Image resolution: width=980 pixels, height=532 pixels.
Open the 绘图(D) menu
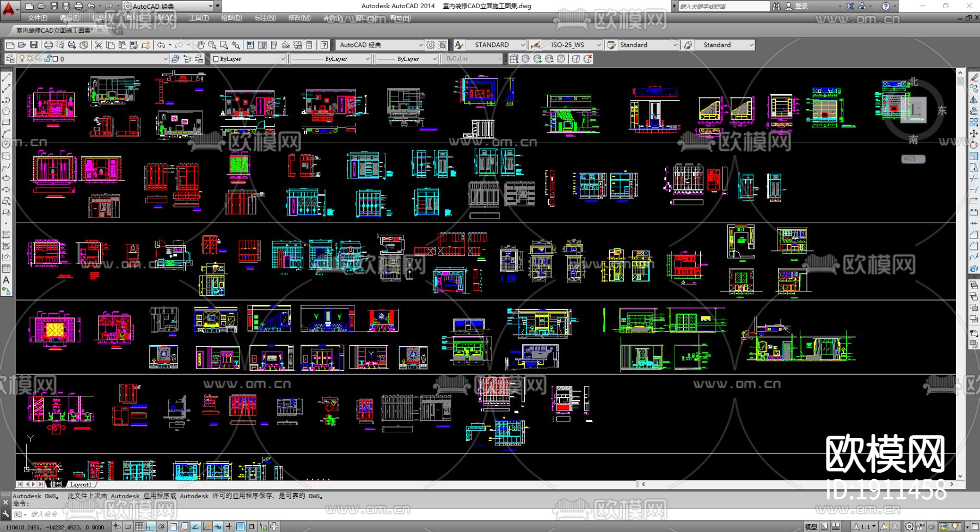231,18
